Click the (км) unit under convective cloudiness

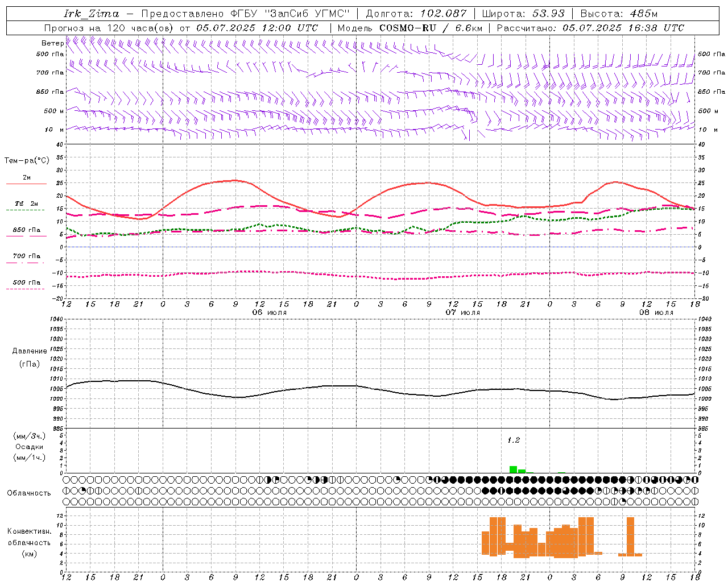[x=30, y=554]
